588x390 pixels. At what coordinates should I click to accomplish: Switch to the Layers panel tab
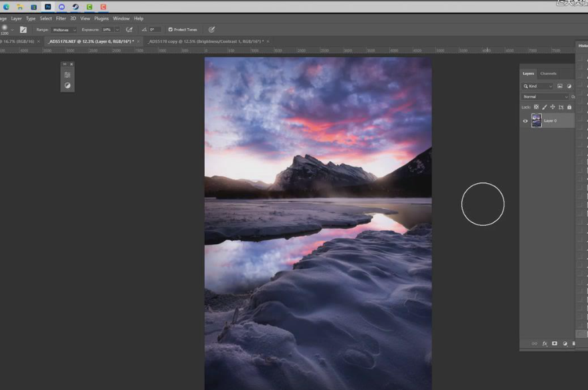click(528, 74)
